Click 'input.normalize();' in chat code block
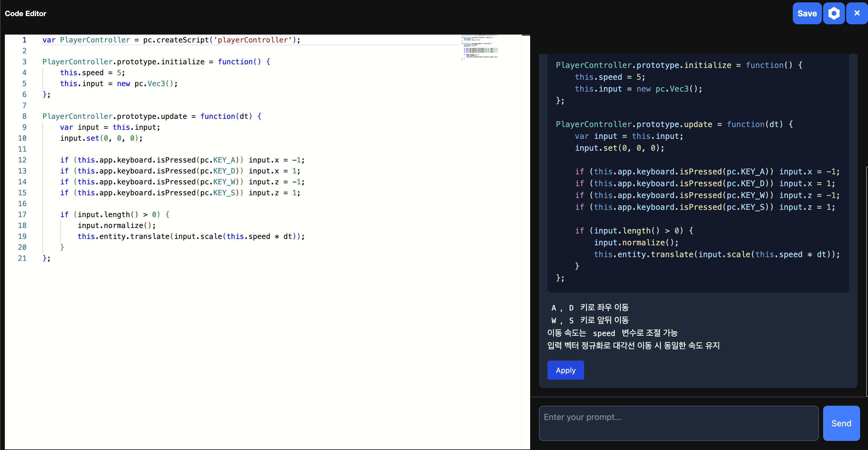The width and height of the screenshot is (868, 450). pos(636,243)
